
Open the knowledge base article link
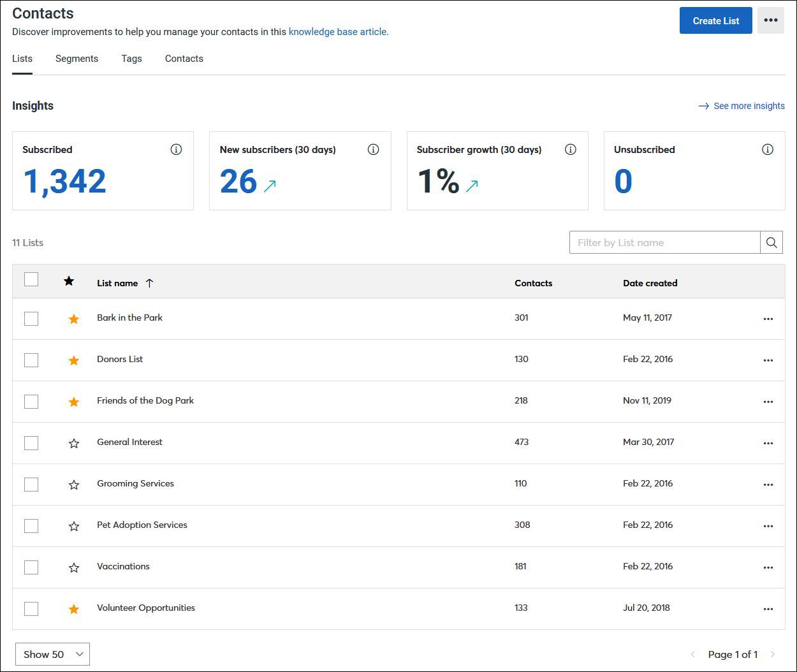(x=339, y=32)
